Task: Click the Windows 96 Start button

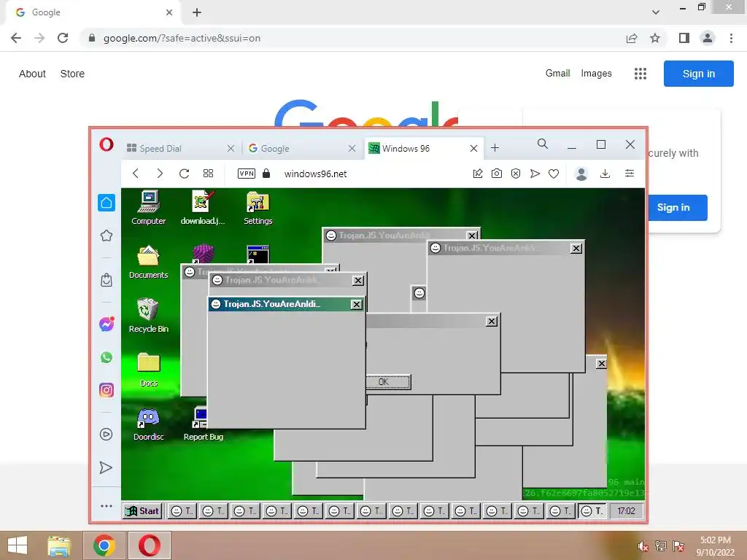Action: 142,511
